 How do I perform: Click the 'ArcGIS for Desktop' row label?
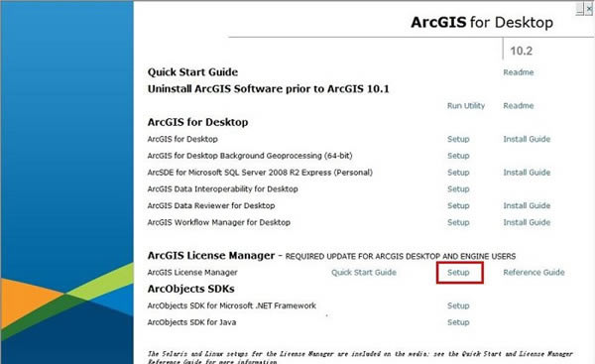tap(182, 139)
